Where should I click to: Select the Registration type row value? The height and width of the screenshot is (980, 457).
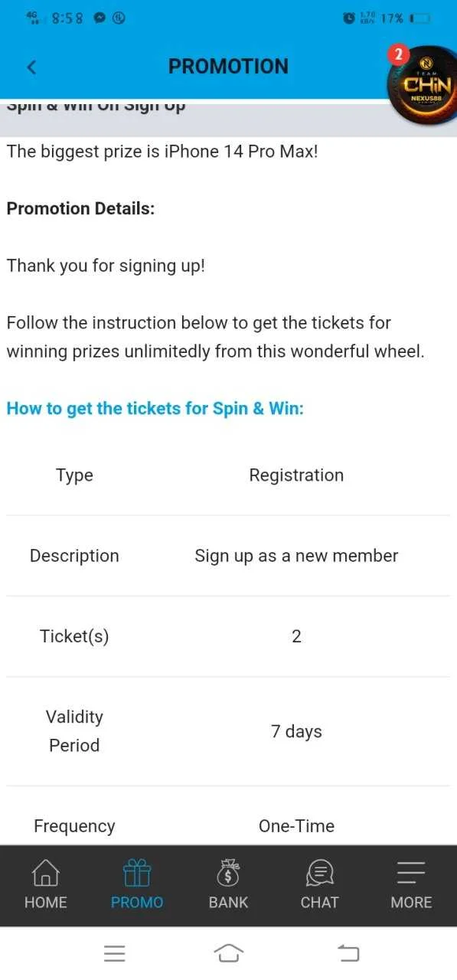tap(296, 475)
